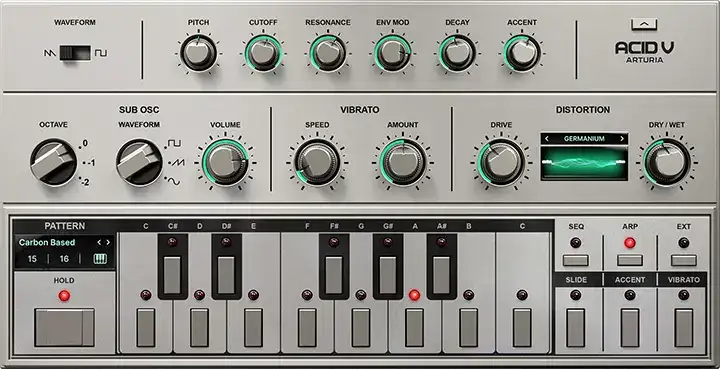This screenshot has width=720, height=369.
Task: Open the keyboard sequencer icon
Action: [x=100, y=259]
